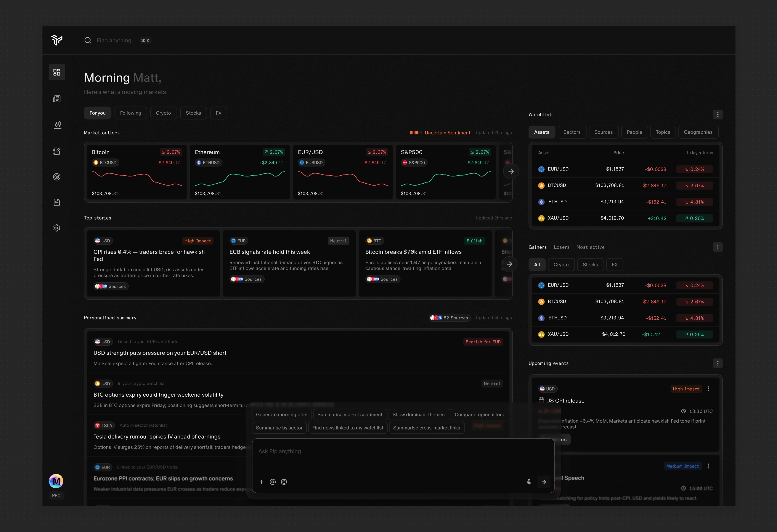This screenshot has height=532, width=777.
Task: Switch to the top Stocks feed tab
Action: tap(193, 113)
